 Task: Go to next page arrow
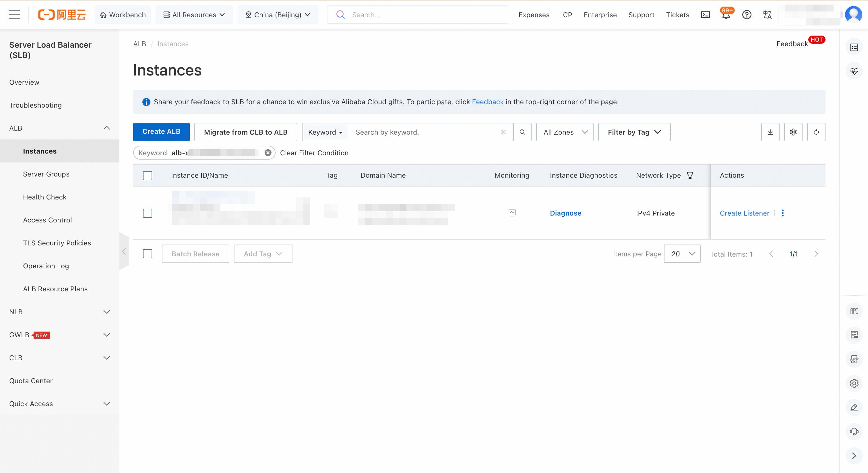coord(816,254)
